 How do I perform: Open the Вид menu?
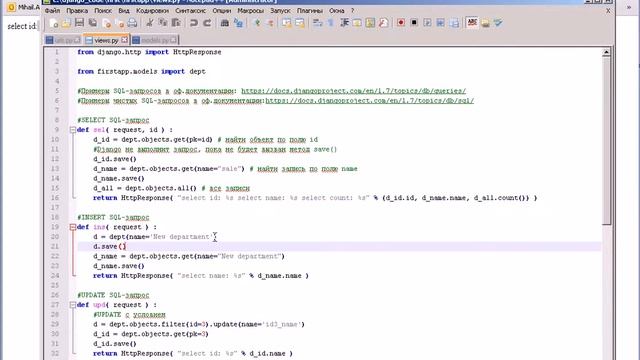(124, 11)
